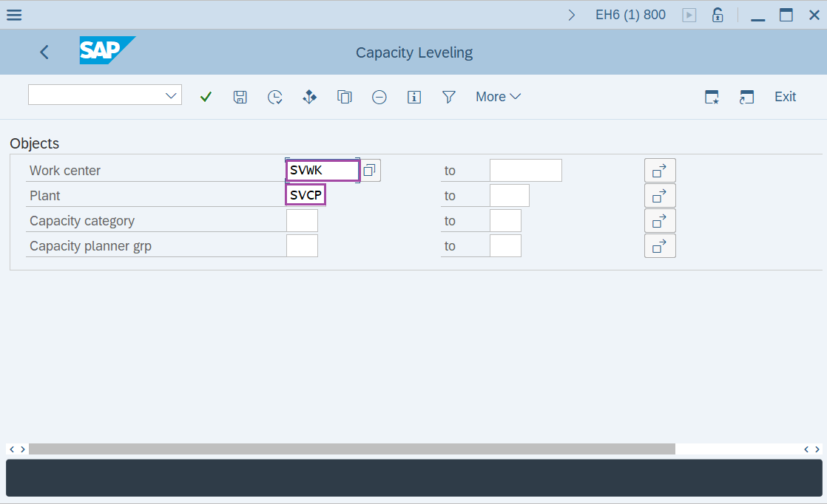827x504 pixels.
Task: Open the information icon on the toolbar
Action: click(414, 96)
